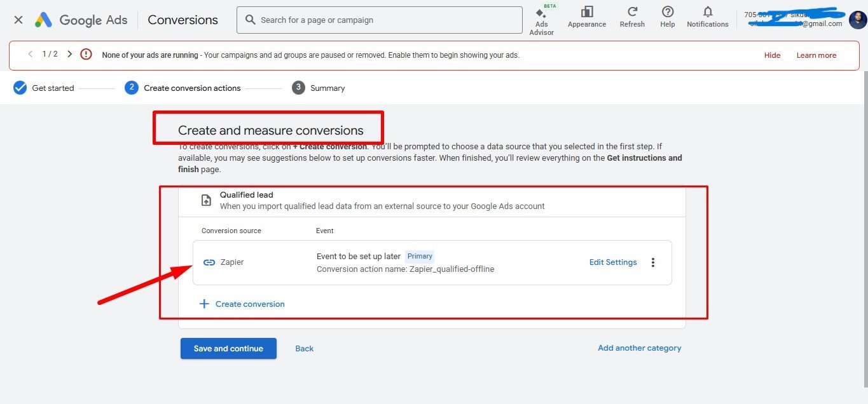Click the plus icon beside Create conversion

204,304
